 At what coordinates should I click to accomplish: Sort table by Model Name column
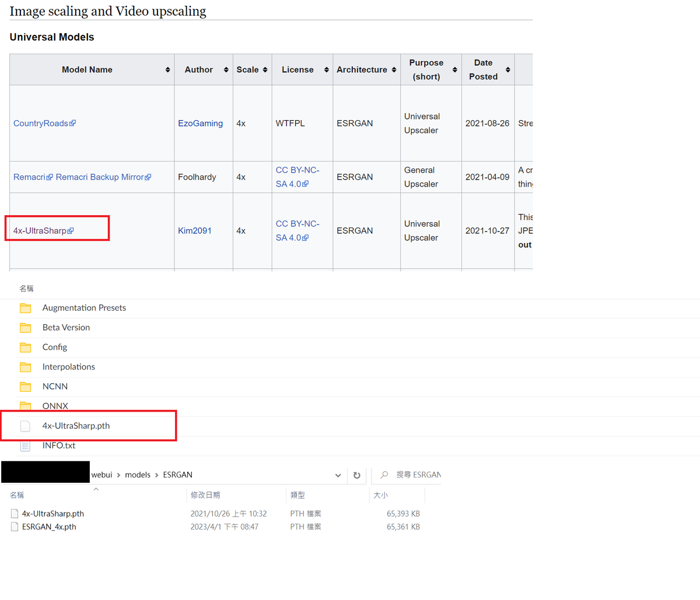(167, 69)
